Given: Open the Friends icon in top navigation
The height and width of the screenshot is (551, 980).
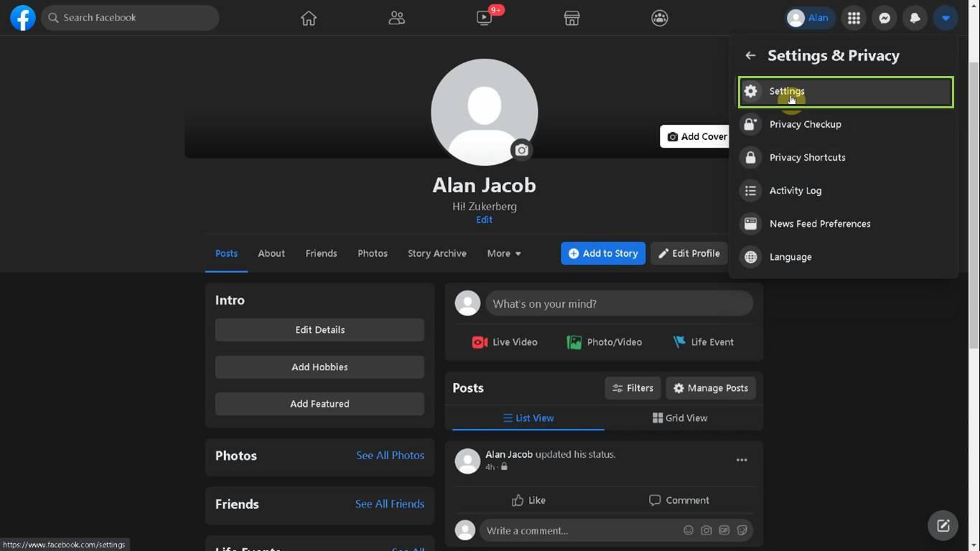Looking at the screenshot, I should coord(396,18).
